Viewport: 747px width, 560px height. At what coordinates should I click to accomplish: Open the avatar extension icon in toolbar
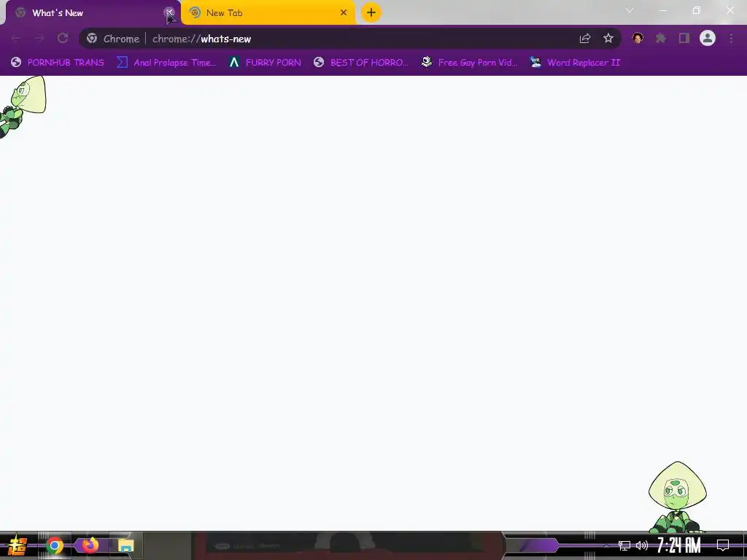pyautogui.click(x=638, y=38)
